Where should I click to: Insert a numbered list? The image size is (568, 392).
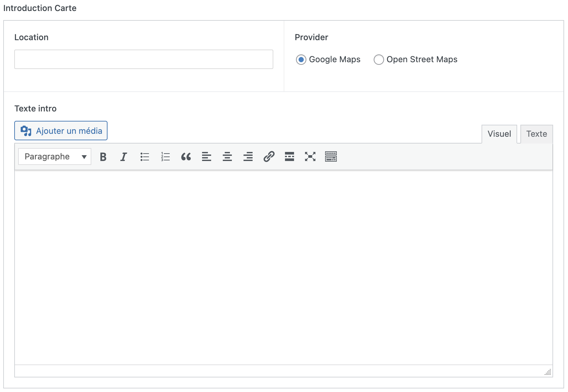coord(165,157)
